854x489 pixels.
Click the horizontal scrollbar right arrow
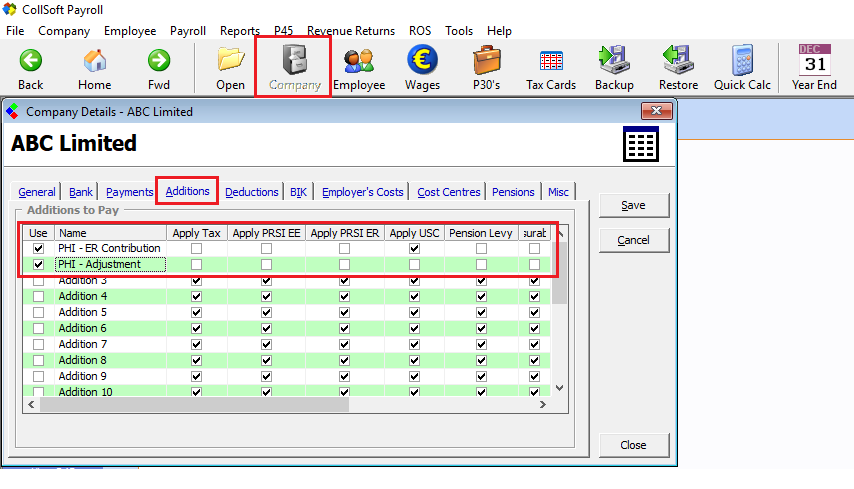click(x=543, y=405)
